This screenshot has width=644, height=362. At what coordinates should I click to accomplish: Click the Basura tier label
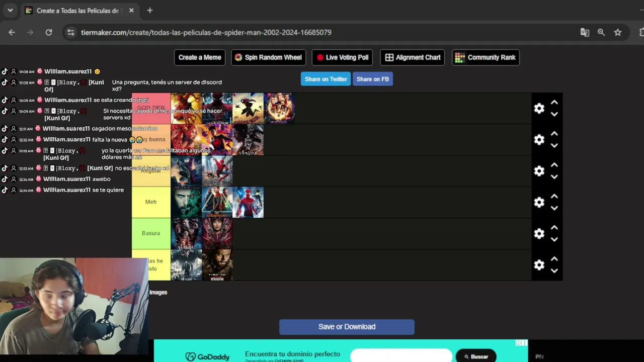coord(151,233)
